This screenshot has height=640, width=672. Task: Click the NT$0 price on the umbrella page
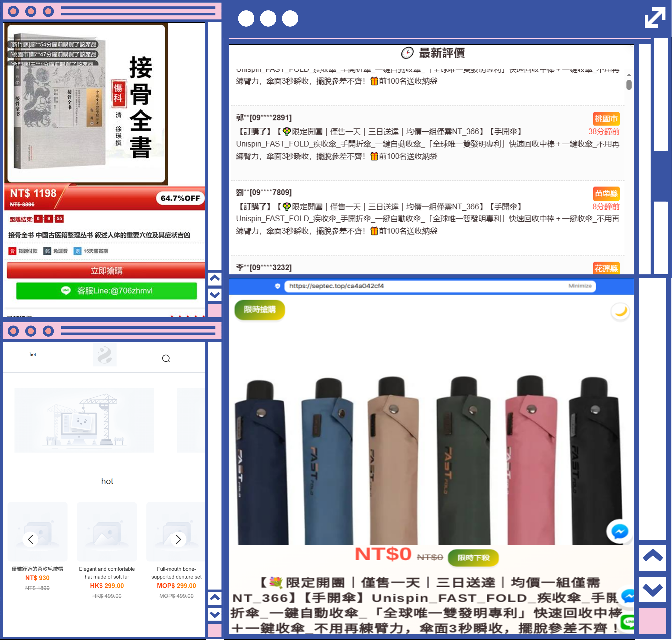coord(383,554)
